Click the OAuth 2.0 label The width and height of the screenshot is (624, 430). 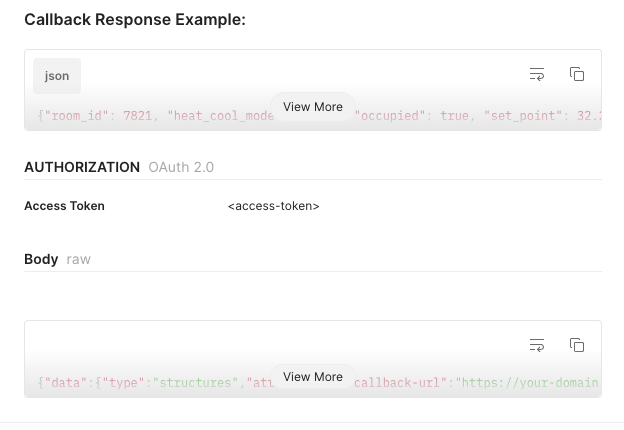181,167
